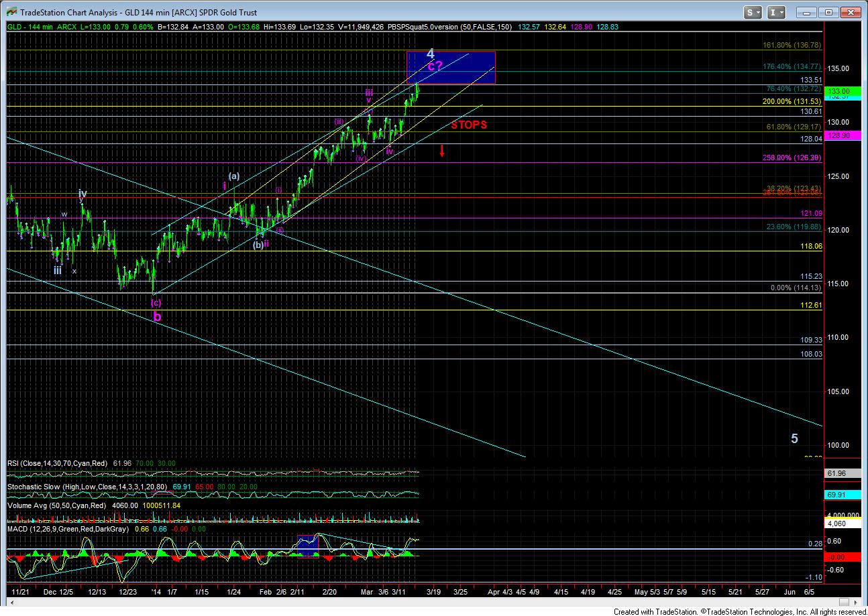
Task: Click the volume value badge 4,060
Action: tap(842, 524)
